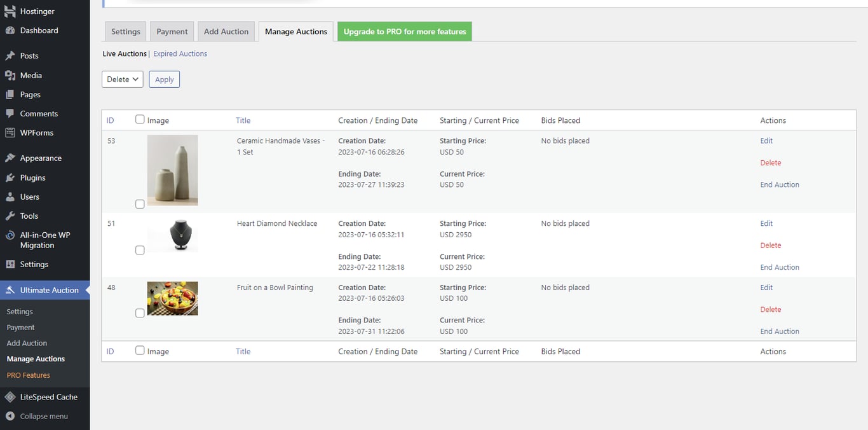
Task: Check the select-all auctions checkbox
Action: (x=139, y=119)
